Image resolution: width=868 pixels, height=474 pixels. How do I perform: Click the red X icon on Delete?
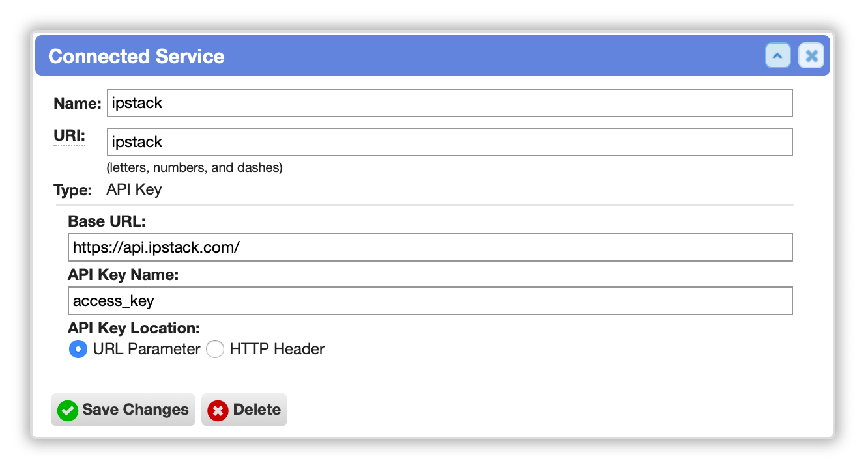[x=218, y=410]
